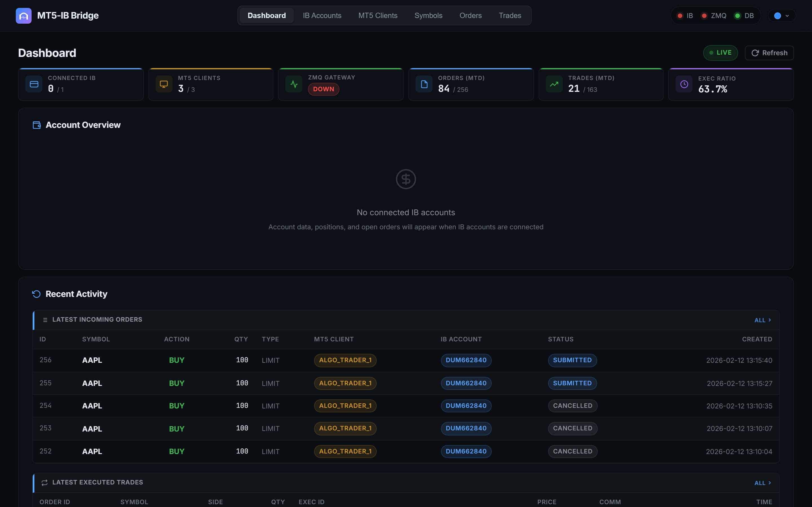Expand ALL executed trades via chevron link
The width and height of the screenshot is (812, 507).
click(762, 483)
